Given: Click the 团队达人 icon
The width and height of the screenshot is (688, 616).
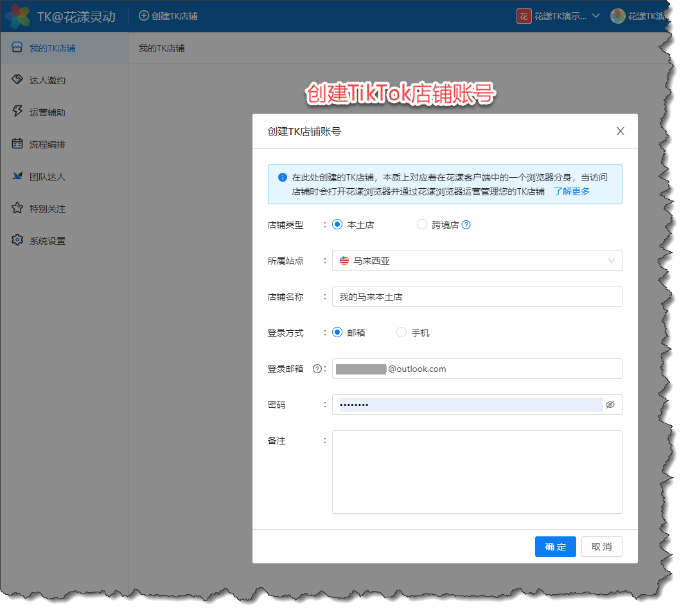Looking at the screenshot, I should tap(17, 176).
